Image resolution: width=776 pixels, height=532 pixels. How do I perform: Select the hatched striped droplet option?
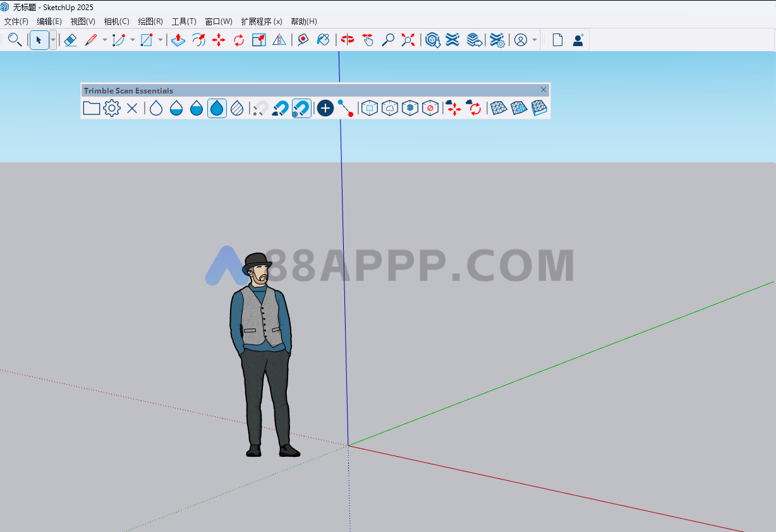pos(237,108)
